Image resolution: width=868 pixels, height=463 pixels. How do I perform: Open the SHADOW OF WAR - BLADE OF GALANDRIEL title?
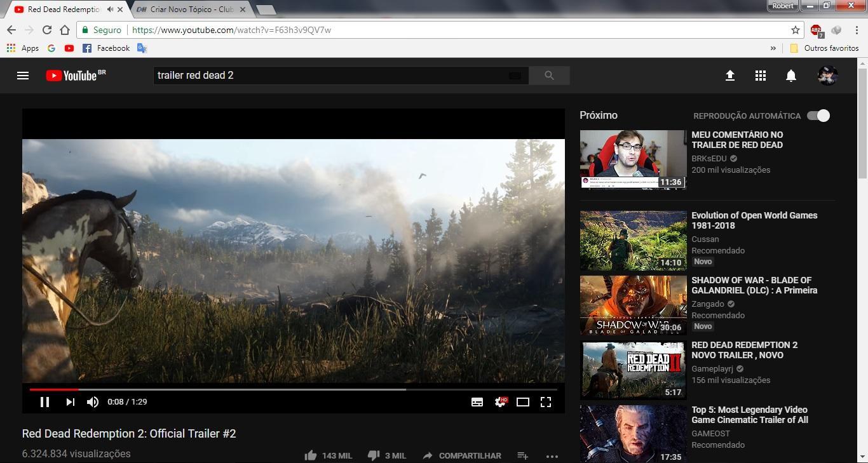pyautogui.click(x=754, y=285)
